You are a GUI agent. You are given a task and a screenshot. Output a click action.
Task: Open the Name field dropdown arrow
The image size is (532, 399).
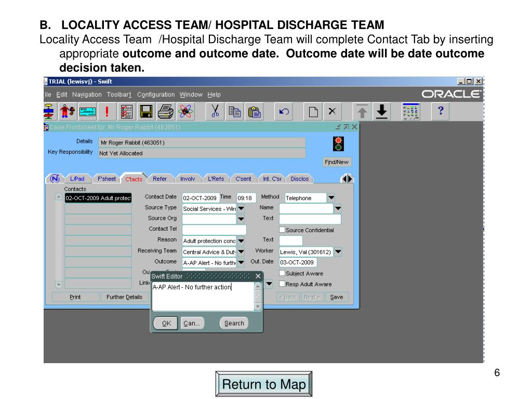pos(338,208)
